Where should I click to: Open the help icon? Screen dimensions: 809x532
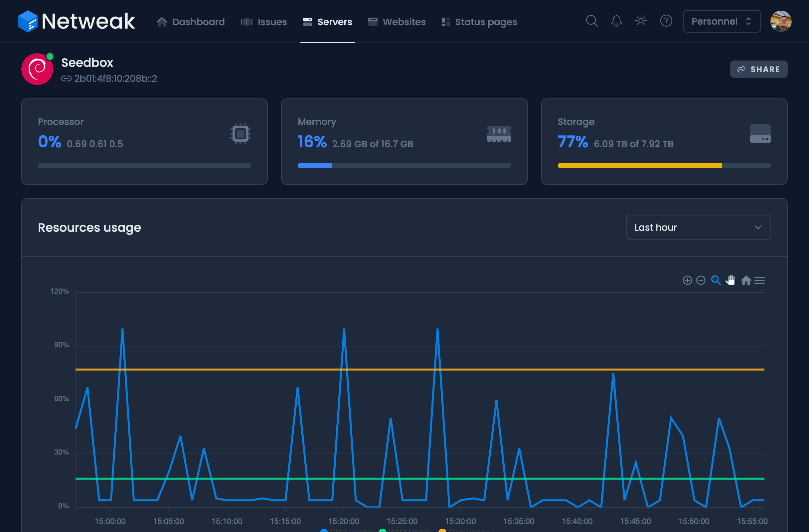click(x=666, y=21)
